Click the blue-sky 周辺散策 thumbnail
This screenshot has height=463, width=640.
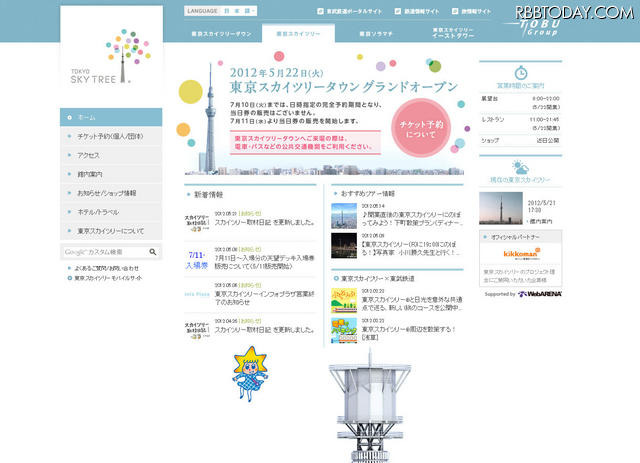pyautogui.click(x=344, y=330)
